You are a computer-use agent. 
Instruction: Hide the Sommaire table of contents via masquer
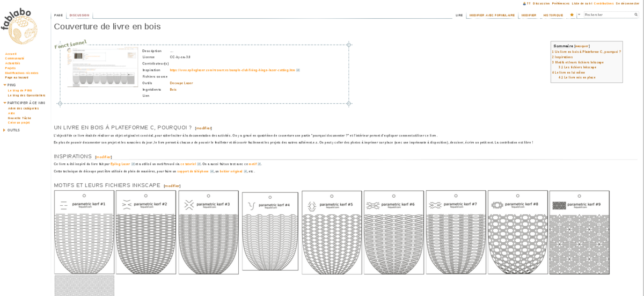[582, 46]
